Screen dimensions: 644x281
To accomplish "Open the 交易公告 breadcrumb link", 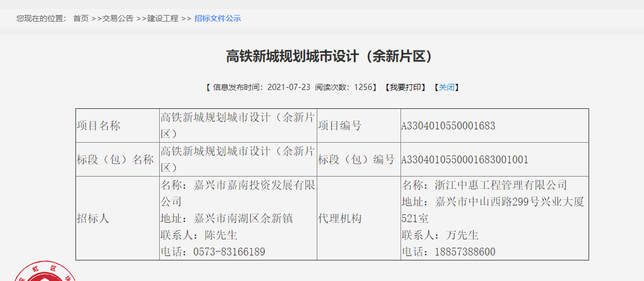I will [118, 18].
